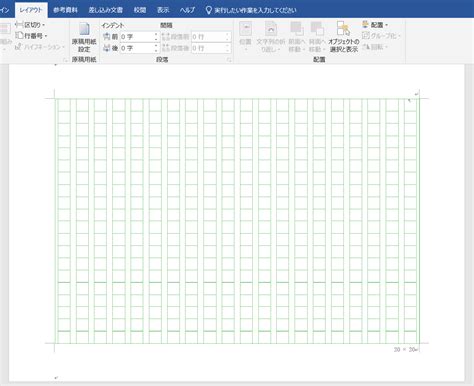The height and width of the screenshot is (386, 474).
Task: Open the 表示 tab
Action: (163, 10)
